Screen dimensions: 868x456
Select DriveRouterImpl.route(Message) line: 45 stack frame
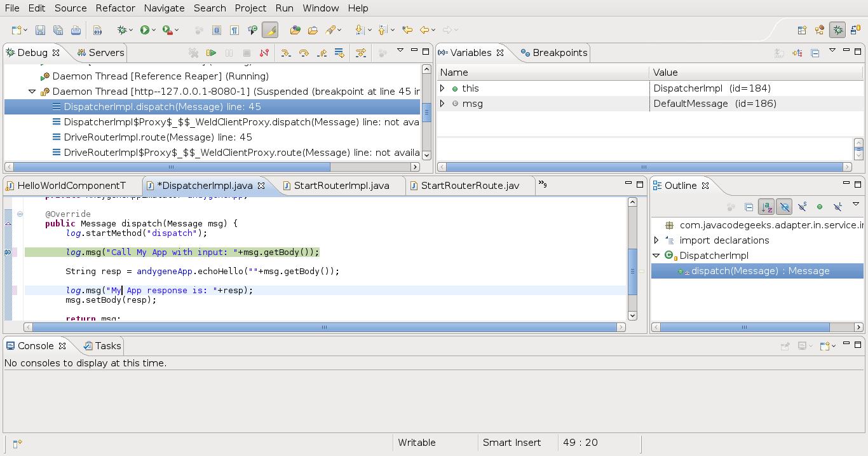click(158, 137)
